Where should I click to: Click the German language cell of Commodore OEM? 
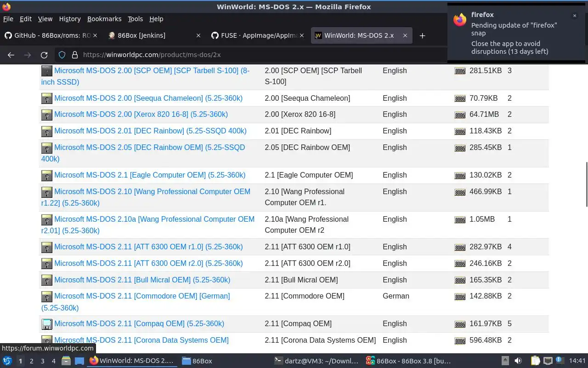[x=396, y=296]
